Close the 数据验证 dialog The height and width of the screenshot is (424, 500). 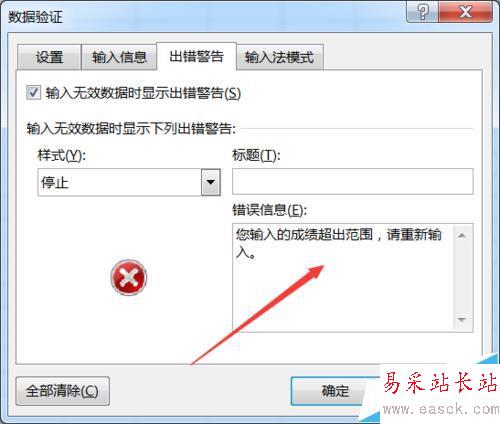465,13
